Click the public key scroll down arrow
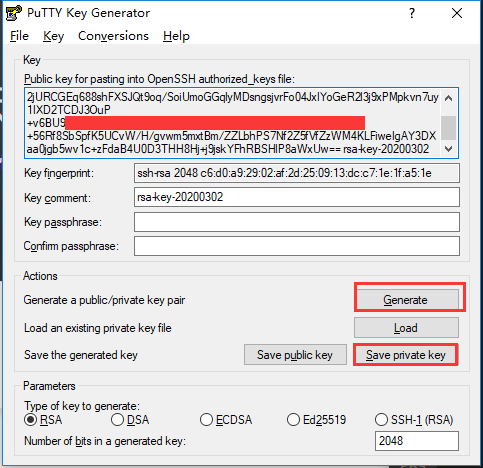The height and width of the screenshot is (468, 483). click(449, 149)
